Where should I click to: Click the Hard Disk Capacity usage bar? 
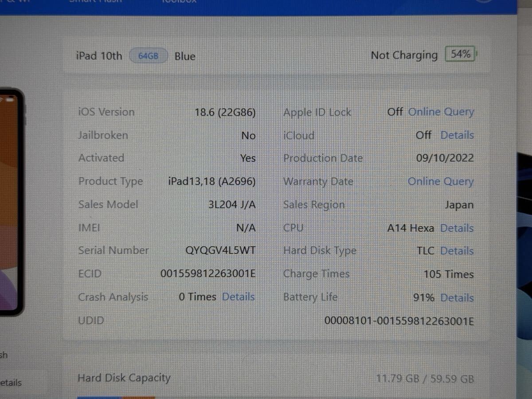click(116, 397)
